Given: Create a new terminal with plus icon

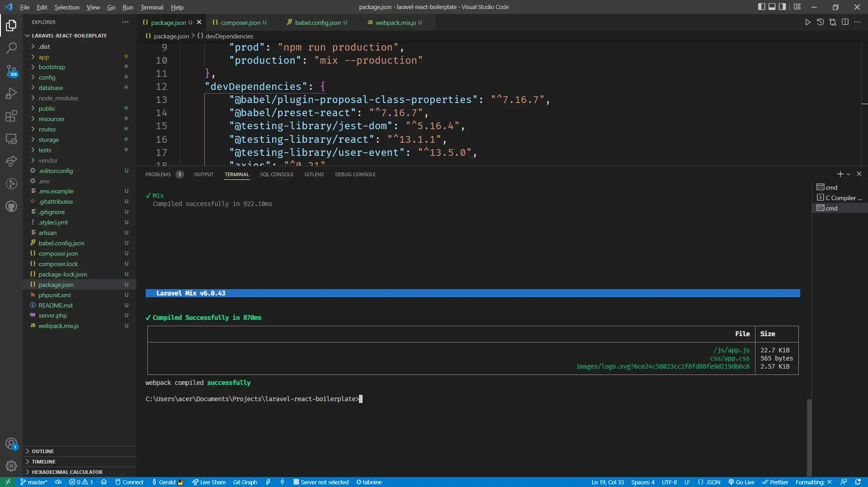Looking at the screenshot, I should 840,174.
